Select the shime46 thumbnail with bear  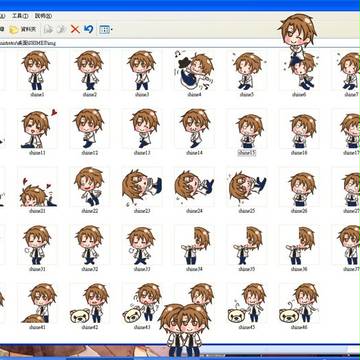click(x=299, y=303)
